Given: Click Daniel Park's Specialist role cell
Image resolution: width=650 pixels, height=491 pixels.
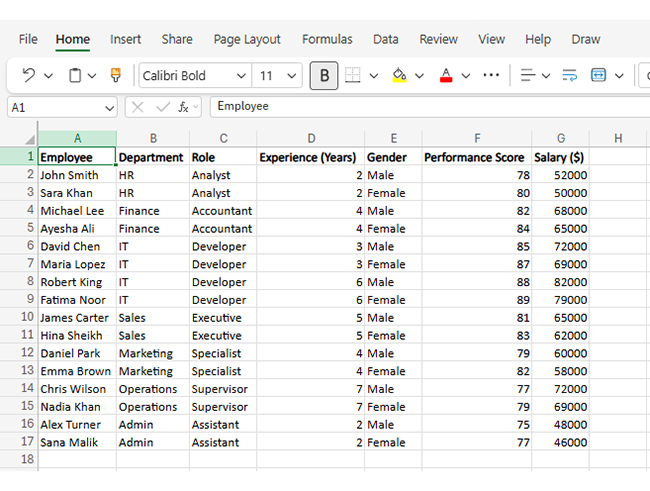Looking at the screenshot, I should tap(223, 354).
